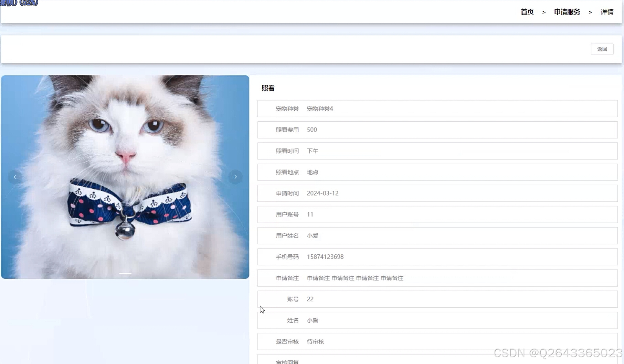The width and height of the screenshot is (624, 364).
Task: Click the 宠物种类 field label
Action: [287, 109]
